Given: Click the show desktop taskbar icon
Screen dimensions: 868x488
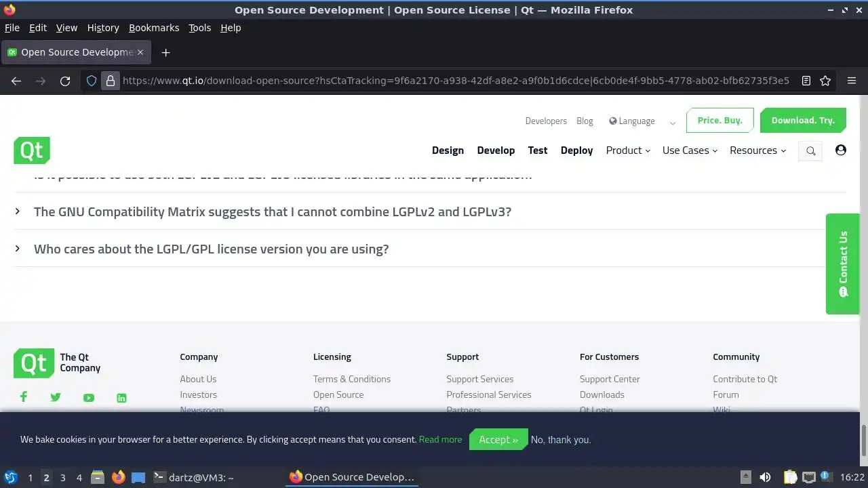Looking at the screenshot, I should point(138,477).
